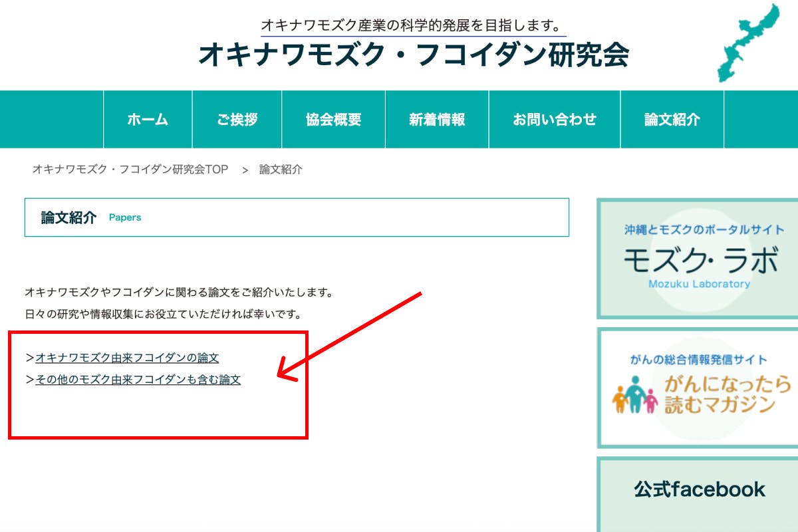Go to the ご挨拶 page
Image resolution: width=798 pixels, height=532 pixels.
click(237, 120)
